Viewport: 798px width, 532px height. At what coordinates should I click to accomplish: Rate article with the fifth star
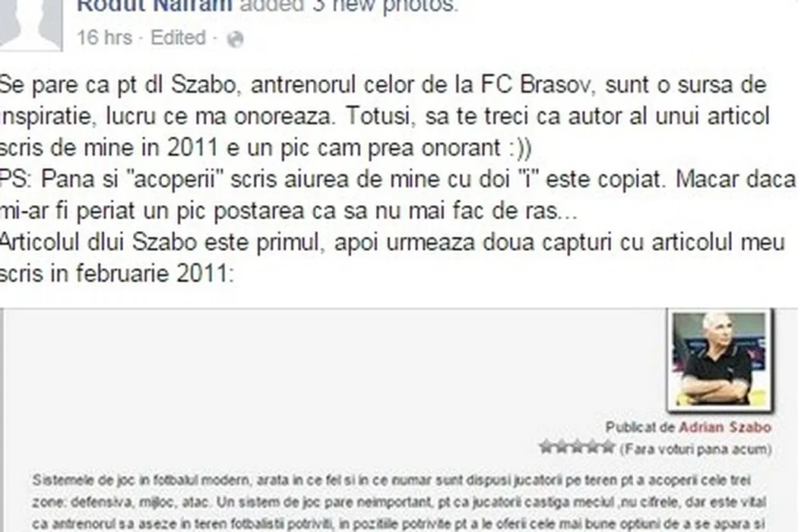pyautogui.click(x=608, y=448)
